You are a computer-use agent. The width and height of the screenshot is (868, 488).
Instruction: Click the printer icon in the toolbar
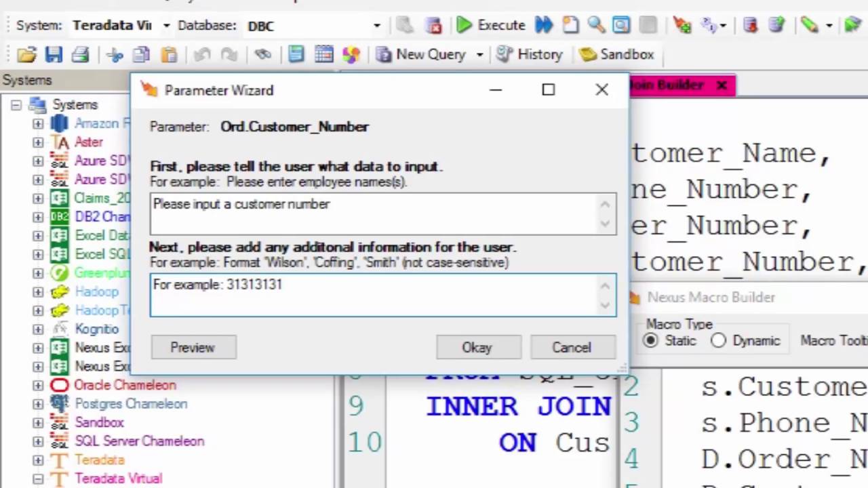(x=81, y=54)
